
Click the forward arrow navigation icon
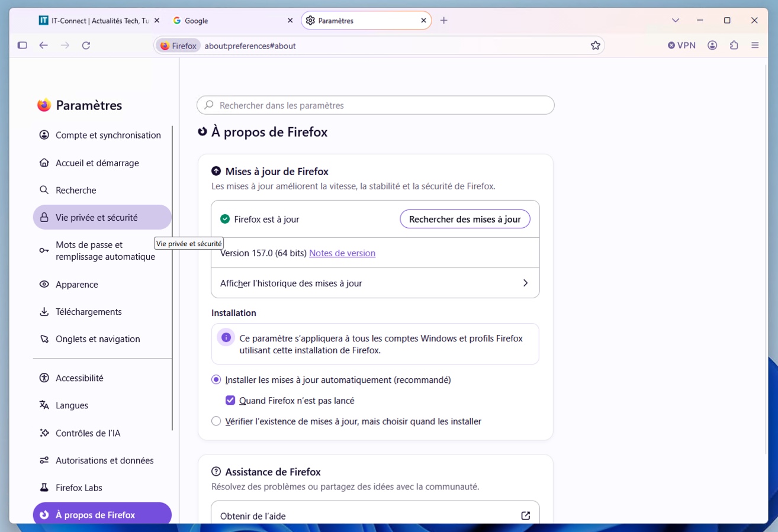[65, 46]
